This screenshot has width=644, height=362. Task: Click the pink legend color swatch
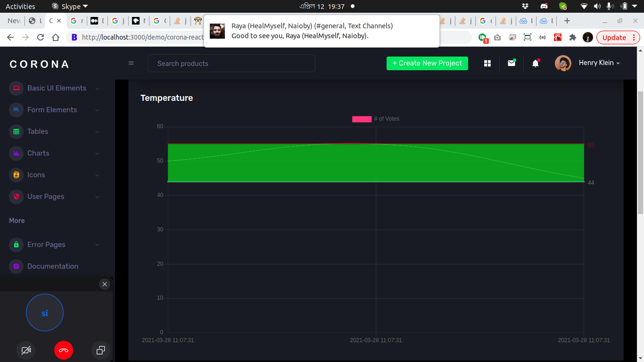click(362, 119)
